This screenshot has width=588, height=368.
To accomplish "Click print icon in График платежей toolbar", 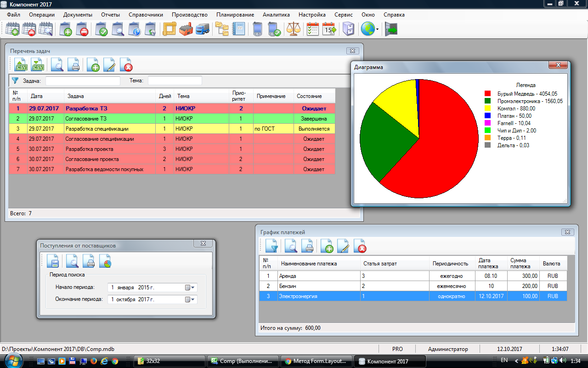I will coord(307,247).
